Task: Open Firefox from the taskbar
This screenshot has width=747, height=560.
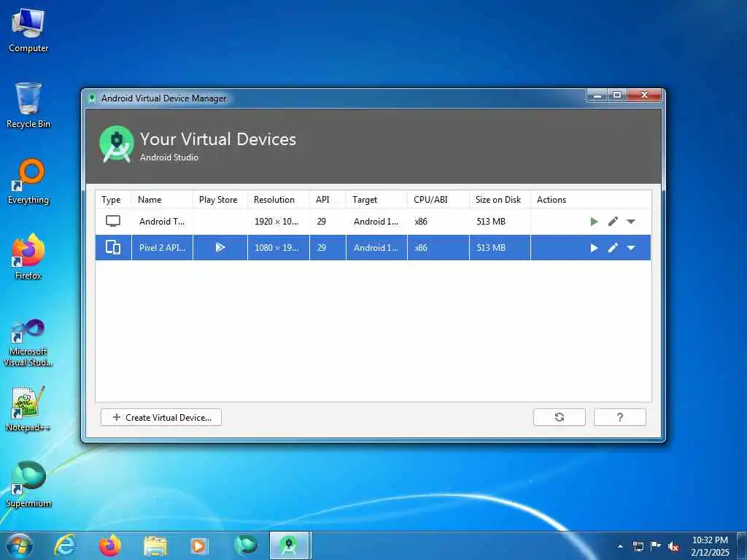Action: (109, 545)
